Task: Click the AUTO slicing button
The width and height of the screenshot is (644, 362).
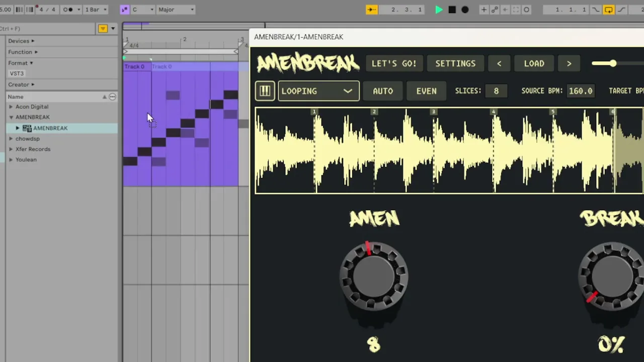Action: (383, 91)
